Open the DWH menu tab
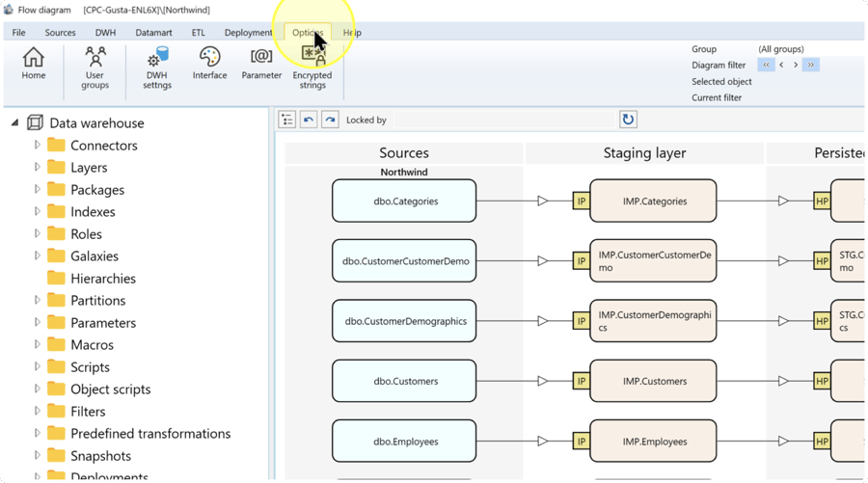This screenshot has height=483, width=868. point(105,32)
